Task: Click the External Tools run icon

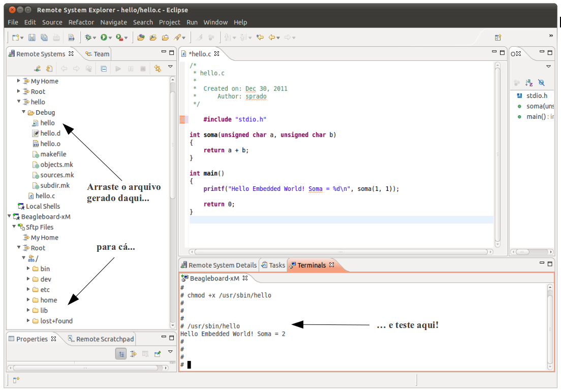Action: click(119, 38)
